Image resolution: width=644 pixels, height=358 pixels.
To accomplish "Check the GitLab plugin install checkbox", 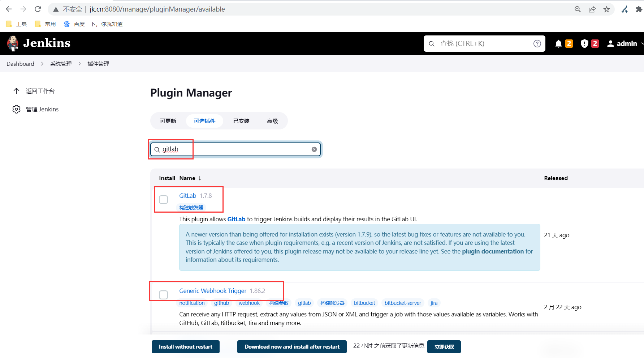I will click(164, 200).
